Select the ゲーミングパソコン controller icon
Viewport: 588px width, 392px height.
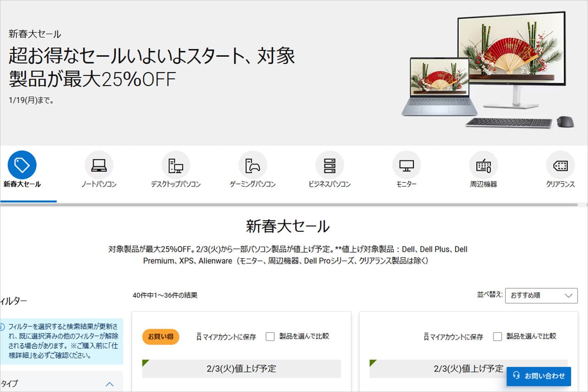(x=253, y=165)
